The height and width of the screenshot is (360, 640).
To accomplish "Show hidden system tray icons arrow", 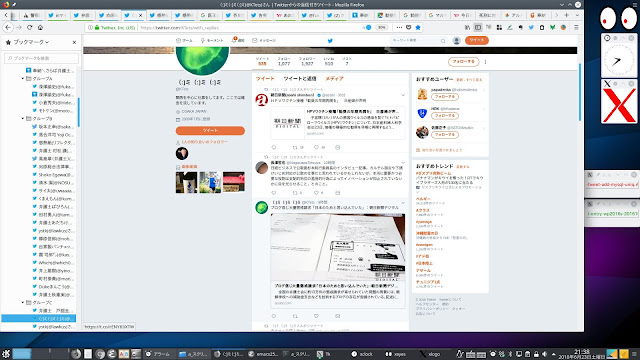I will point(553,354).
